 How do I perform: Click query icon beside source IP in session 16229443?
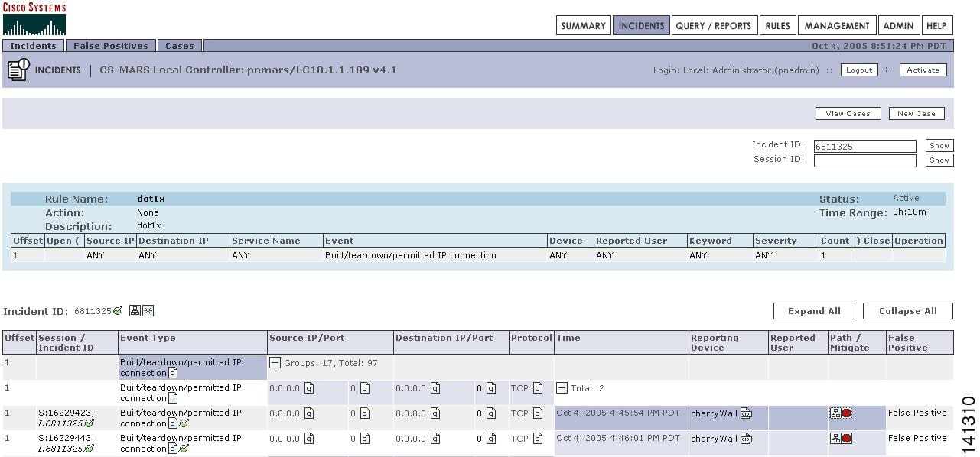click(x=309, y=439)
